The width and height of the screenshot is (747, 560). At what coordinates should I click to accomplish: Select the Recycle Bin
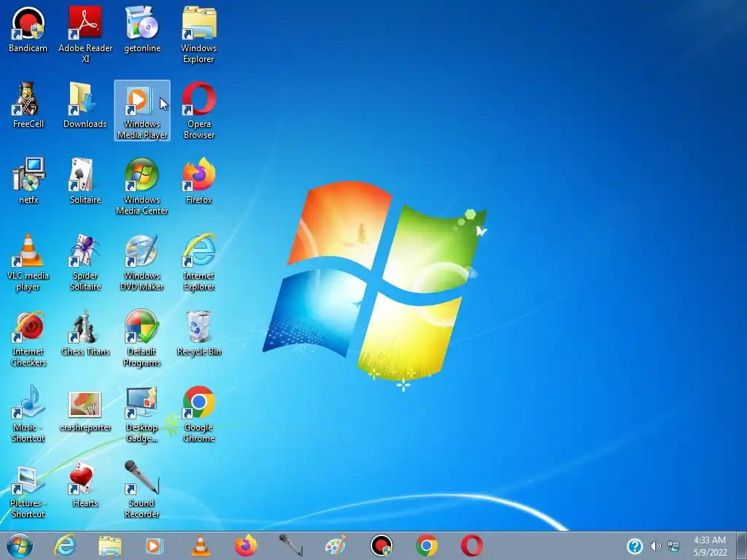[198, 332]
